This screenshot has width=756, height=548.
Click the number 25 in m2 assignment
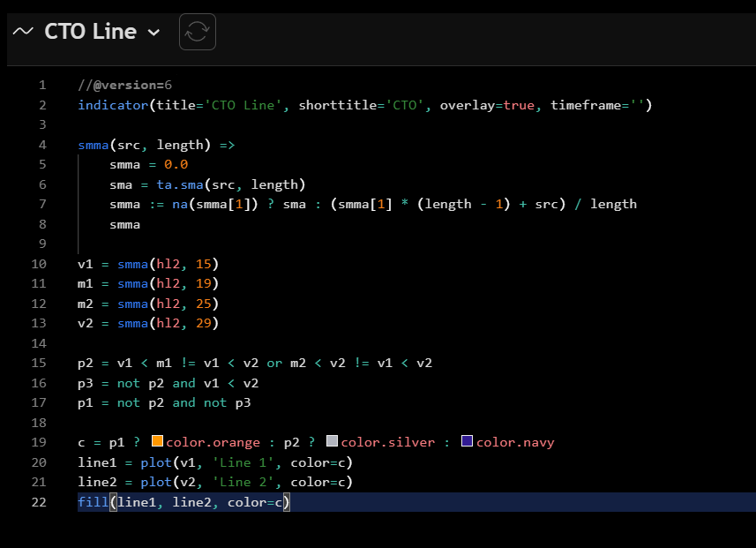coord(204,304)
